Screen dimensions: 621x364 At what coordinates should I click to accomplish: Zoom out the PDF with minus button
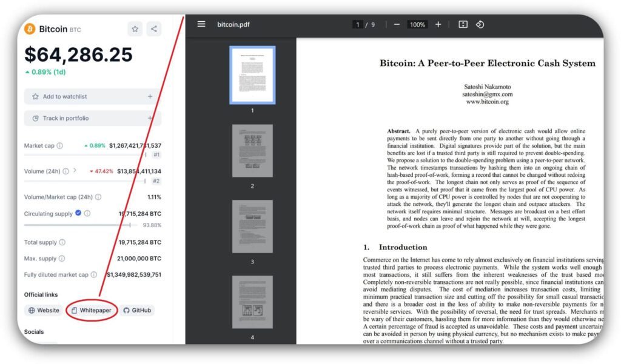point(397,25)
